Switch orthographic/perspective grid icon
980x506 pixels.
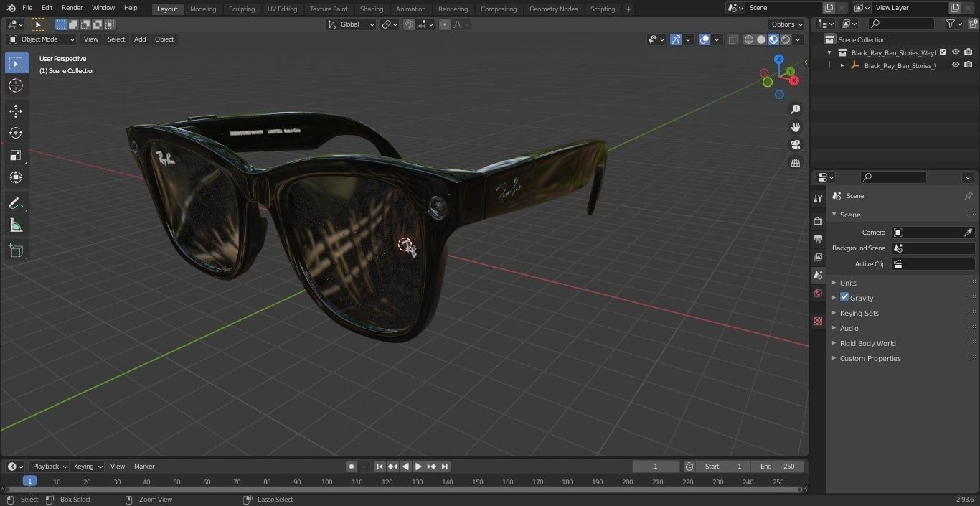tap(795, 163)
